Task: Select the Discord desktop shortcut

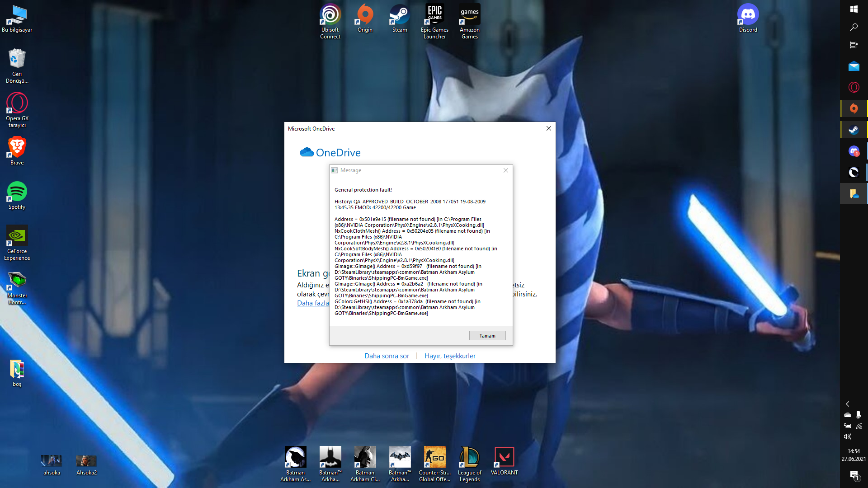Action: click(748, 19)
